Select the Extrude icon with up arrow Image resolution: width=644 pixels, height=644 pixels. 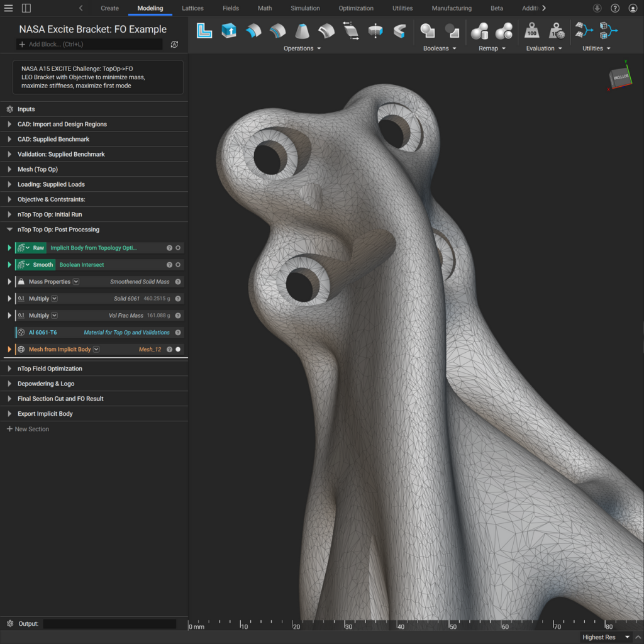(x=229, y=31)
